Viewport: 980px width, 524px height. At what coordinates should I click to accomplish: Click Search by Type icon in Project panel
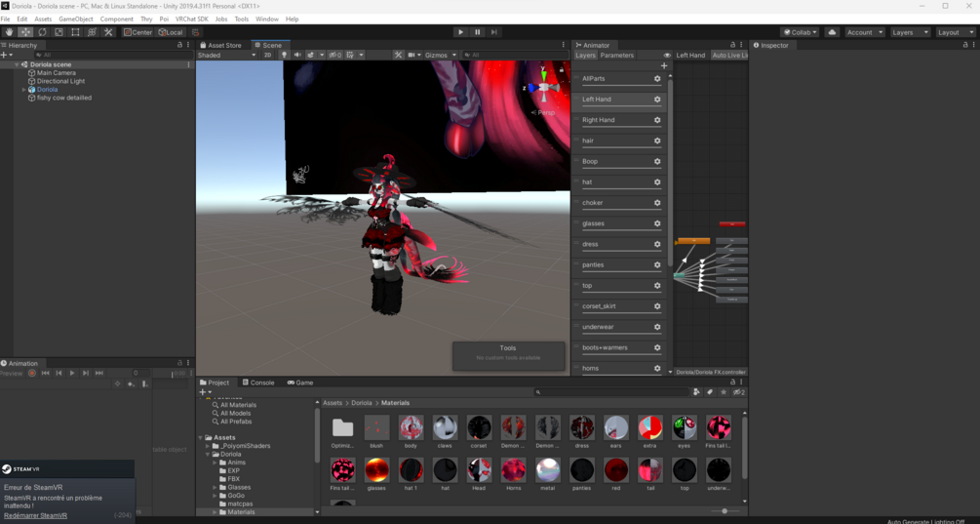tap(696, 392)
